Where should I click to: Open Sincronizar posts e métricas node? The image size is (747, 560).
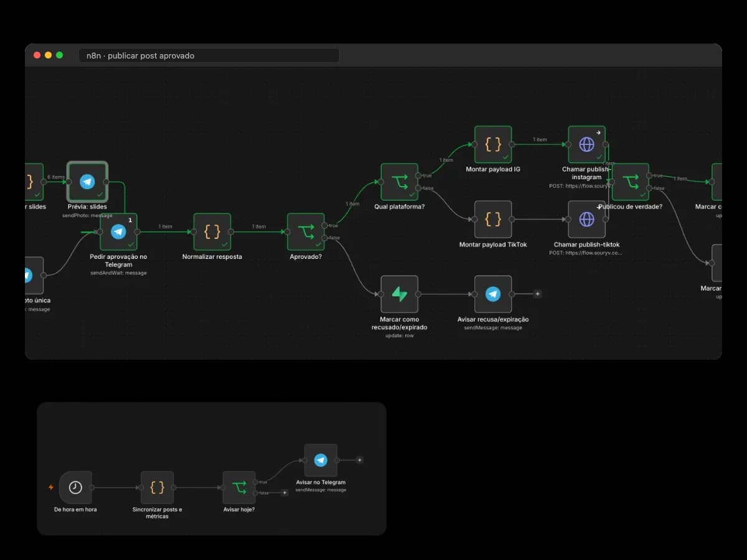pyautogui.click(x=157, y=487)
